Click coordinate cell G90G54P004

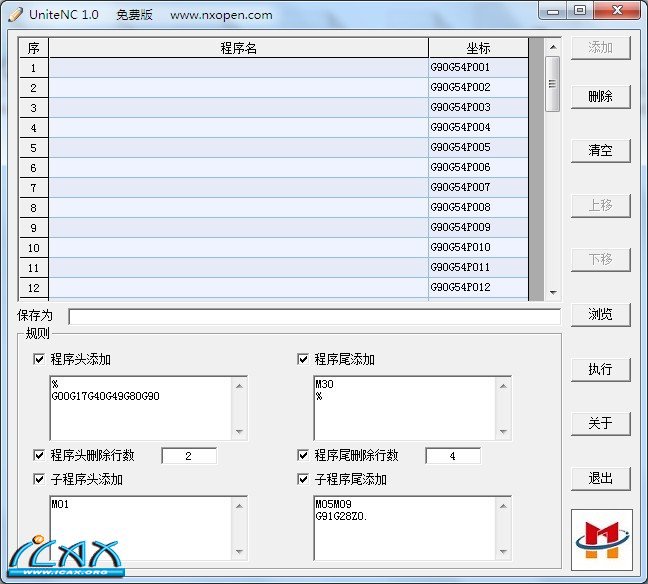(479, 127)
